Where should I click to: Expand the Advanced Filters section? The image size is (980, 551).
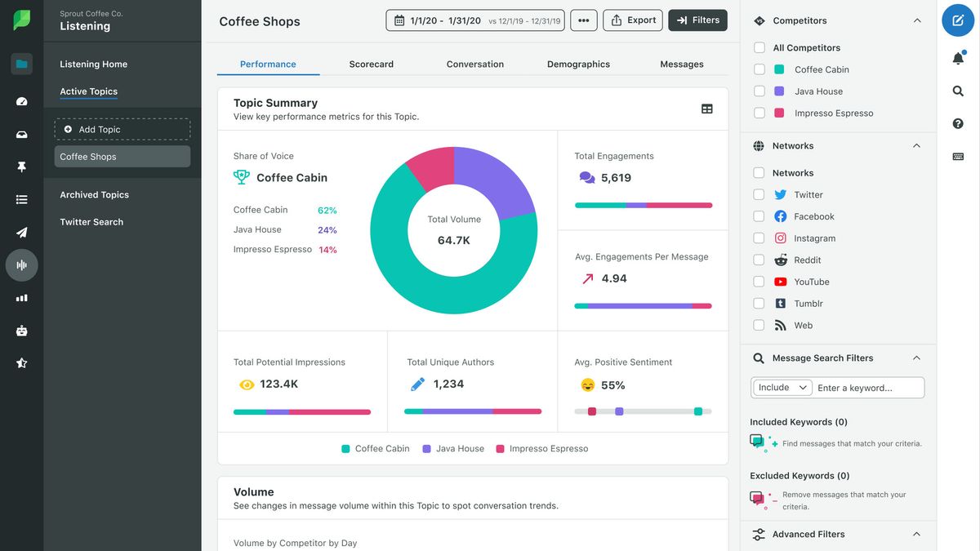pos(915,533)
